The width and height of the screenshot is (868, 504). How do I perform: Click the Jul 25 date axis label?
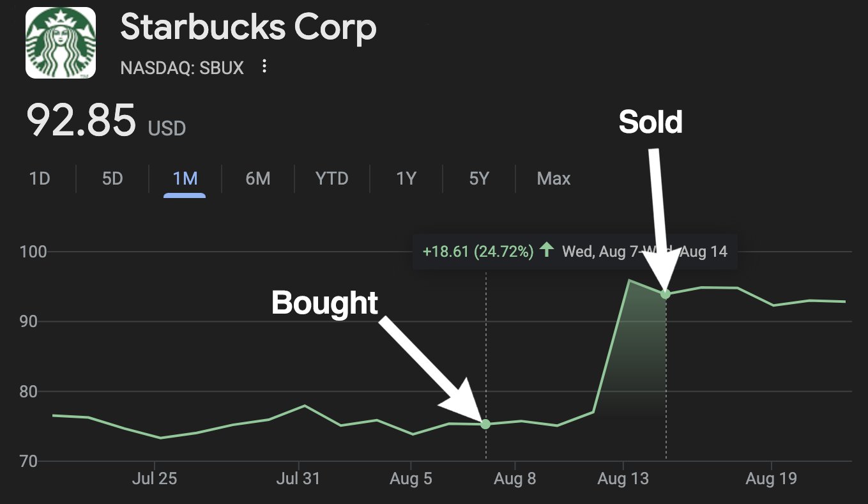(x=155, y=478)
